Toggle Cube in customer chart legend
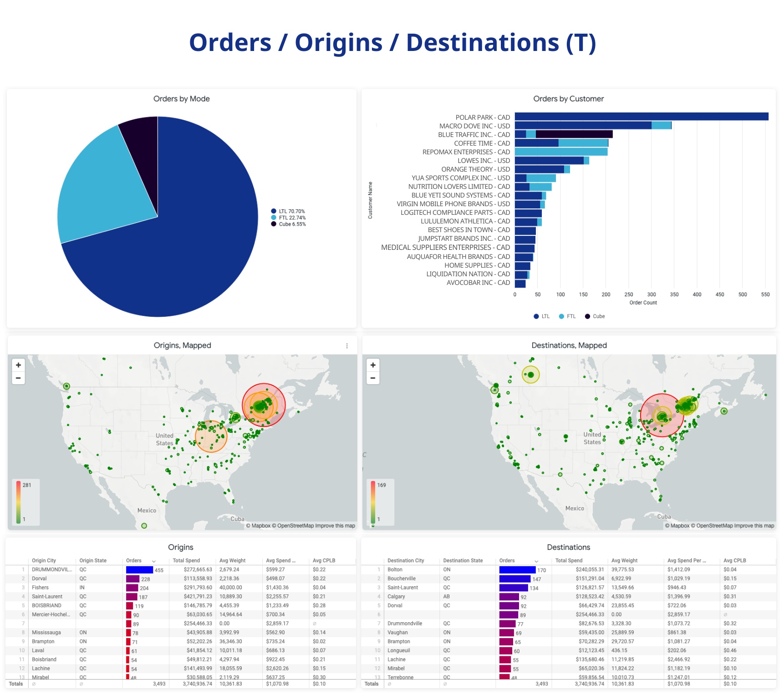The image size is (784, 700). pyautogui.click(x=595, y=316)
